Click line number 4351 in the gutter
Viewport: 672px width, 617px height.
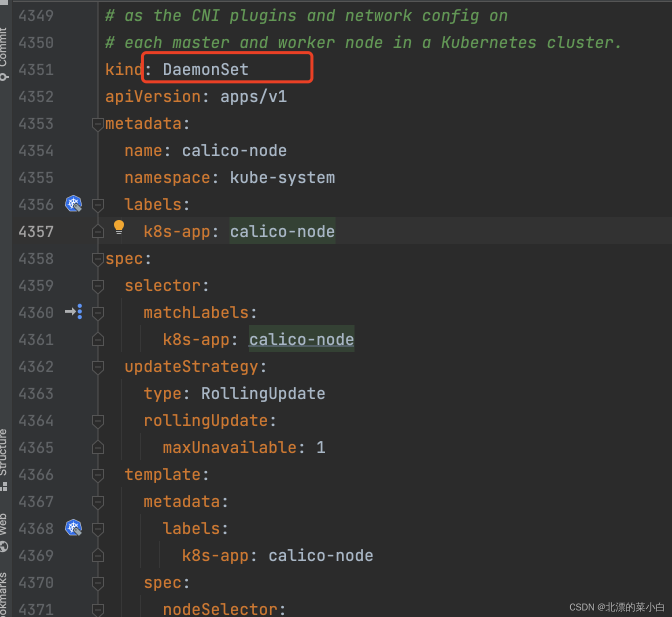point(36,69)
